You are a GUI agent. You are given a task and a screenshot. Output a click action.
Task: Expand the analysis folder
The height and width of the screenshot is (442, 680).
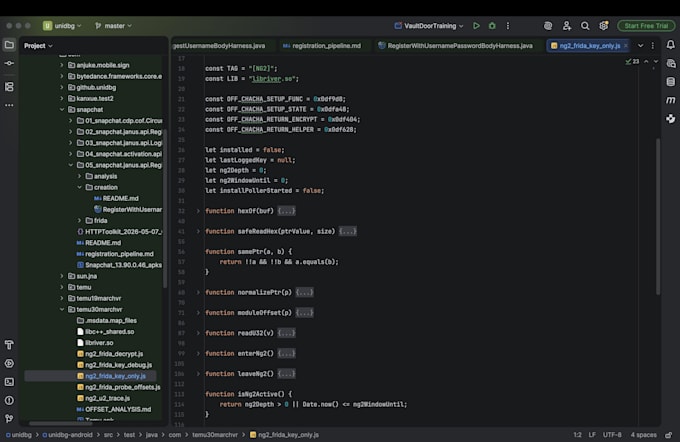pos(79,176)
